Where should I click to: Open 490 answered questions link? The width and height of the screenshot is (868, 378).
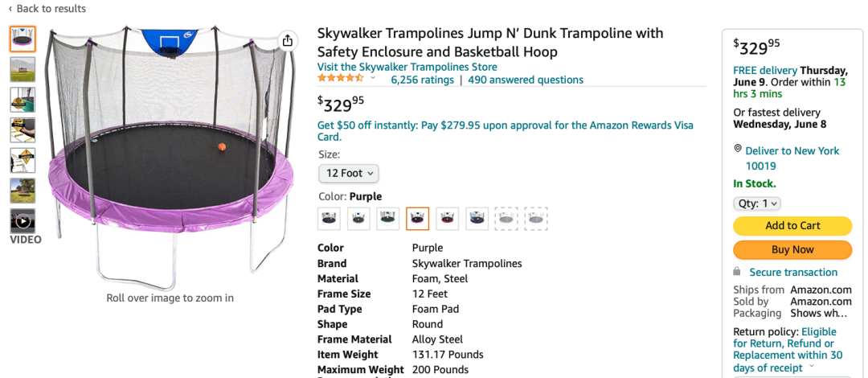(x=526, y=80)
